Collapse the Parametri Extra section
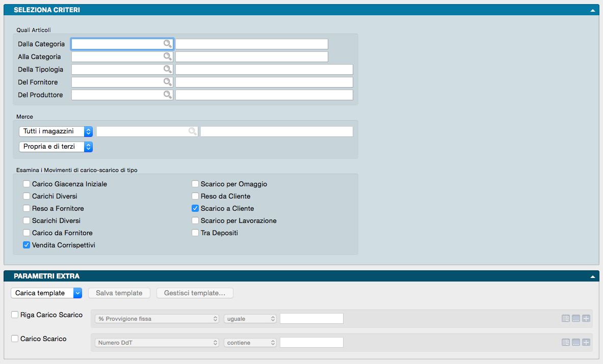This screenshot has width=603, height=364. (593, 276)
